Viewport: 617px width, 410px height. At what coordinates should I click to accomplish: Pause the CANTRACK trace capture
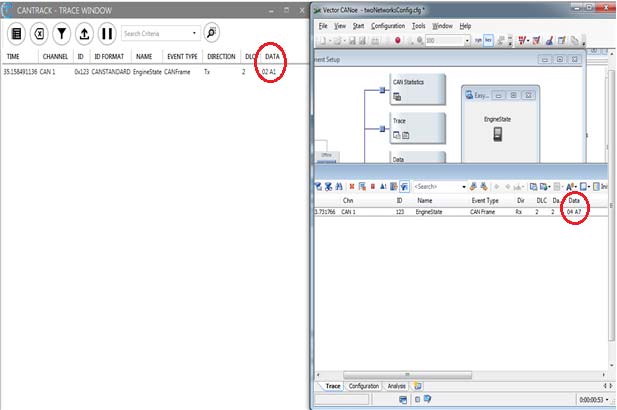[x=106, y=33]
